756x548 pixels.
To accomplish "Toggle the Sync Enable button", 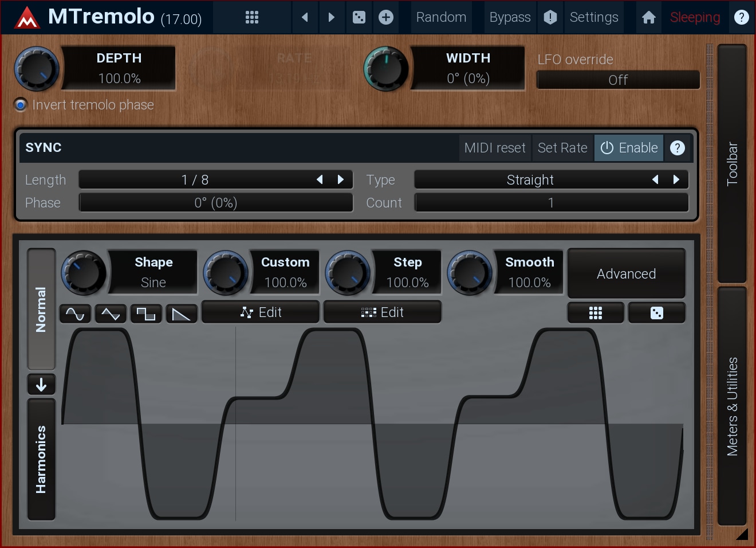I will point(629,148).
